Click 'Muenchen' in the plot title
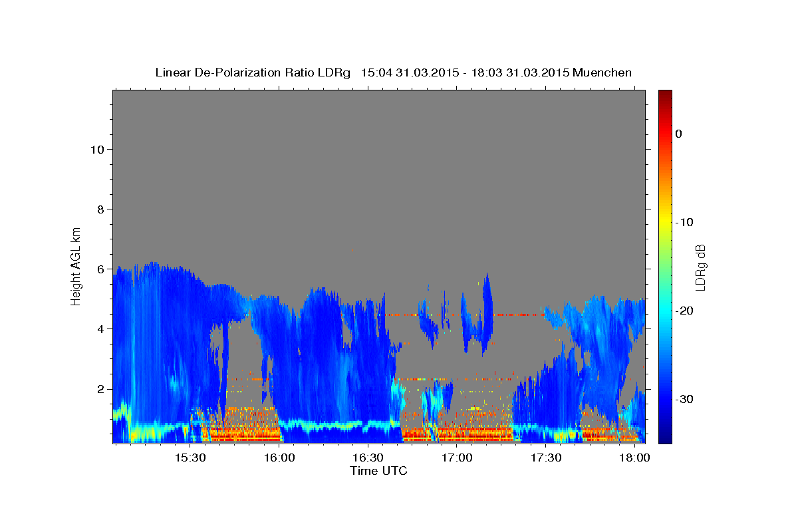 pos(602,72)
